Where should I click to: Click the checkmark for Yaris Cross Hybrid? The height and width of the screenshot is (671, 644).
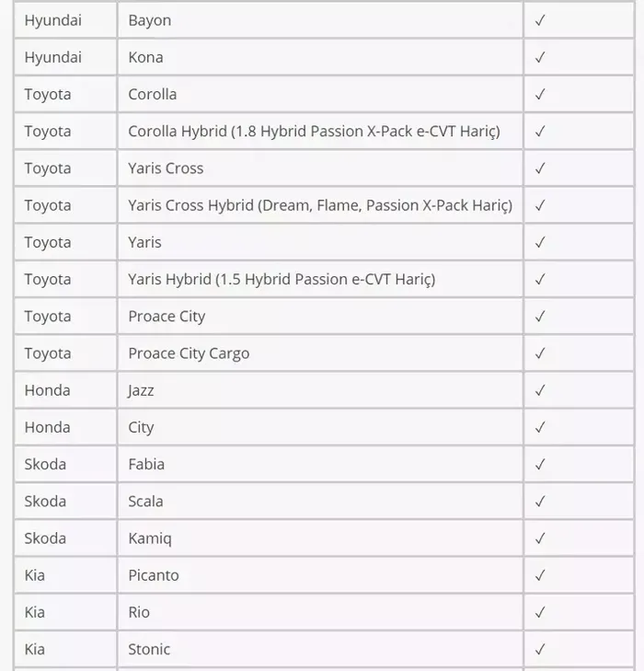540,205
